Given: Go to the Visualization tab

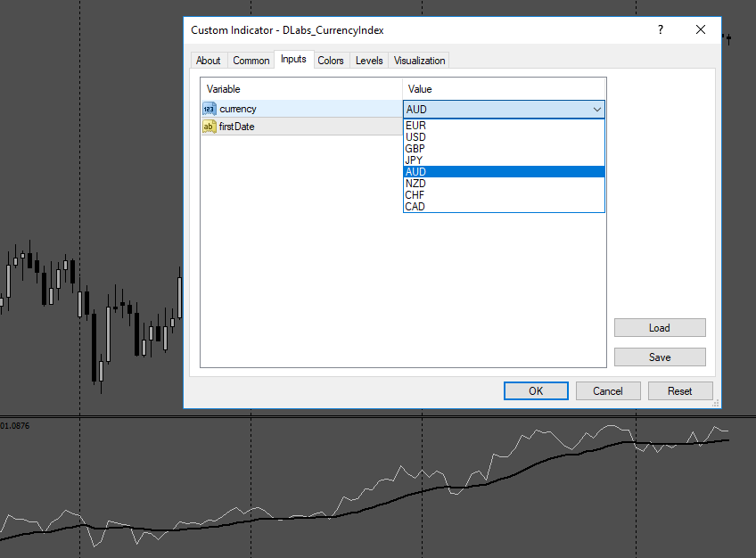Looking at the screenshot, I should 420,61.
